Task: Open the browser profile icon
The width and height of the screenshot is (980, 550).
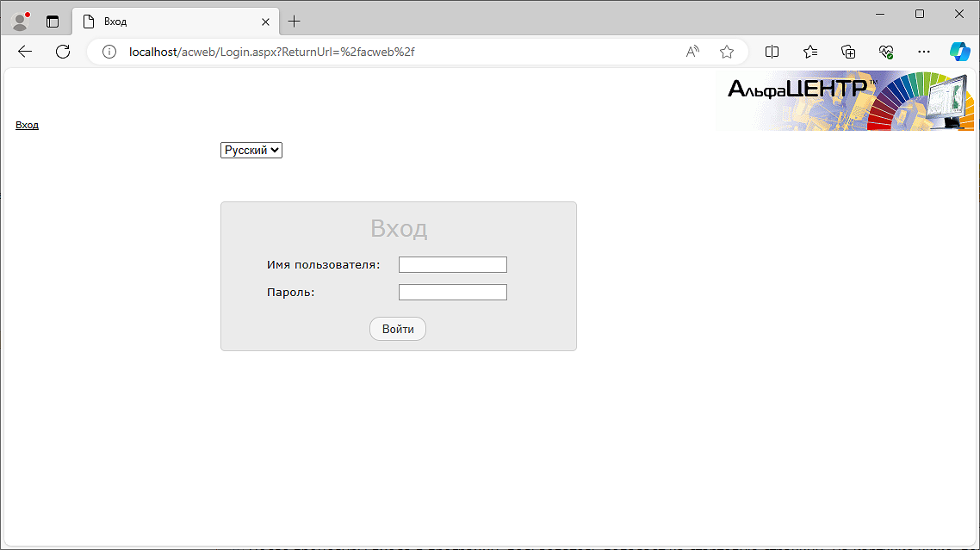Action: [x=20, y=22]
